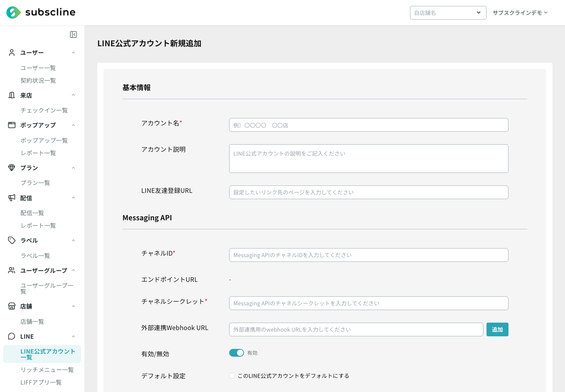This screenshot has width=565, height=392.
Task: Click the 追加 button
Action: [498, 329]
